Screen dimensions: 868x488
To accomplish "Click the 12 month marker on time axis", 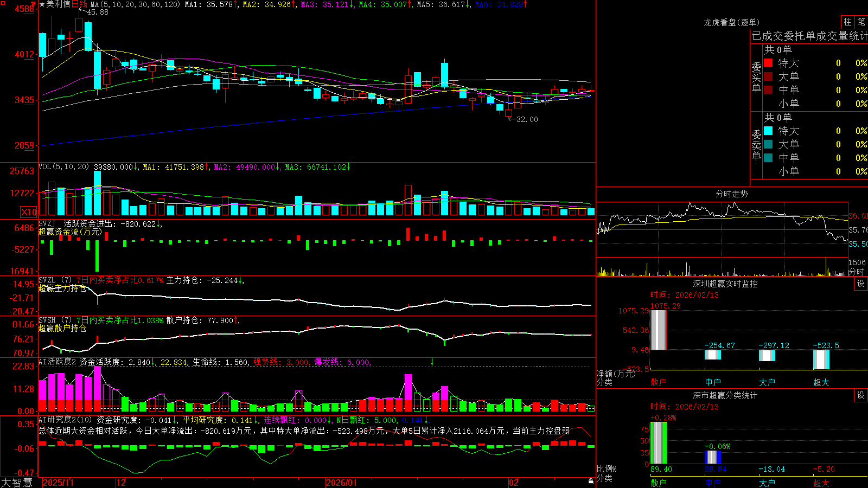I will [122, 483].
